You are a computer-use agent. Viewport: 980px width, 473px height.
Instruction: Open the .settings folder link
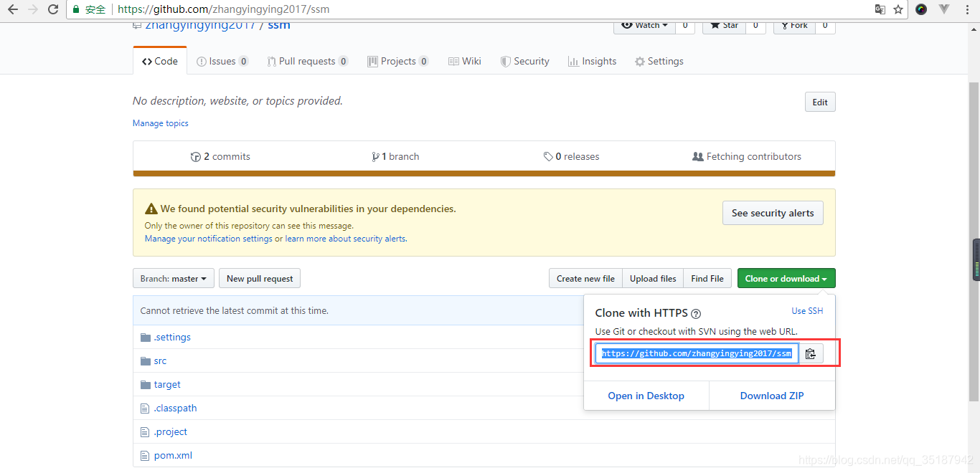pyautogui.click(x=172, y=337)
